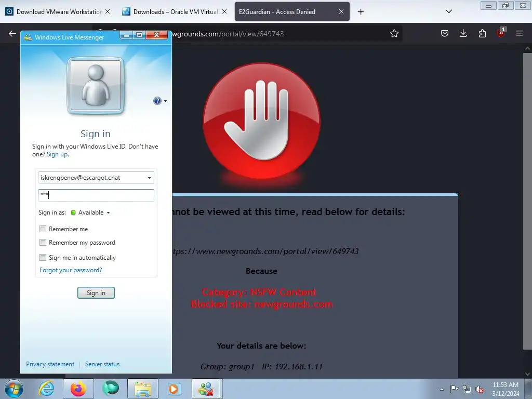Enable Sign me in automatically checkbox
This screenshot has height=399, width=532.
(x=43, y=258)
